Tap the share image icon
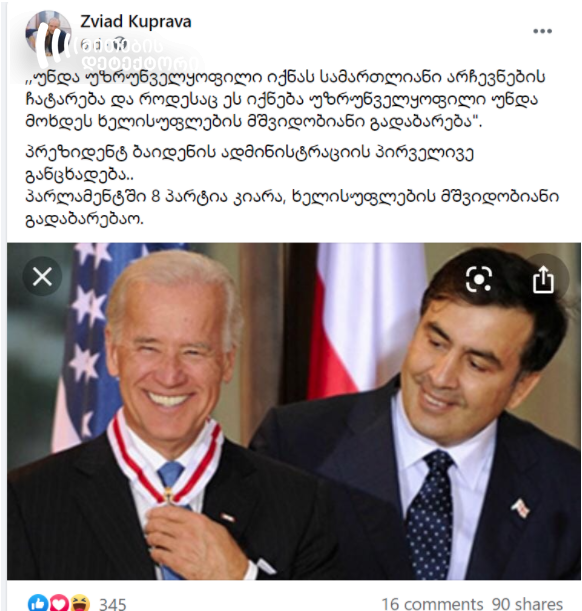Screen dimensions: 582x611 (x=543, y=279)
